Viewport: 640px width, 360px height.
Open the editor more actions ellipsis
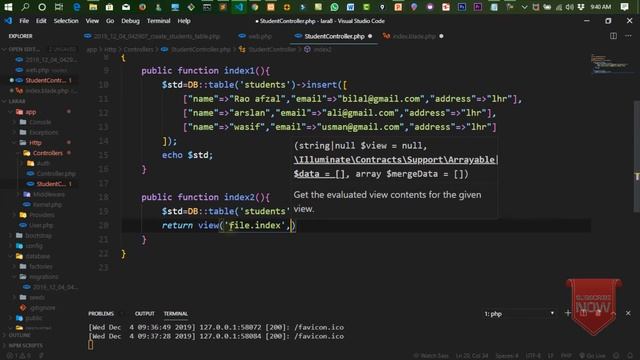628,36
